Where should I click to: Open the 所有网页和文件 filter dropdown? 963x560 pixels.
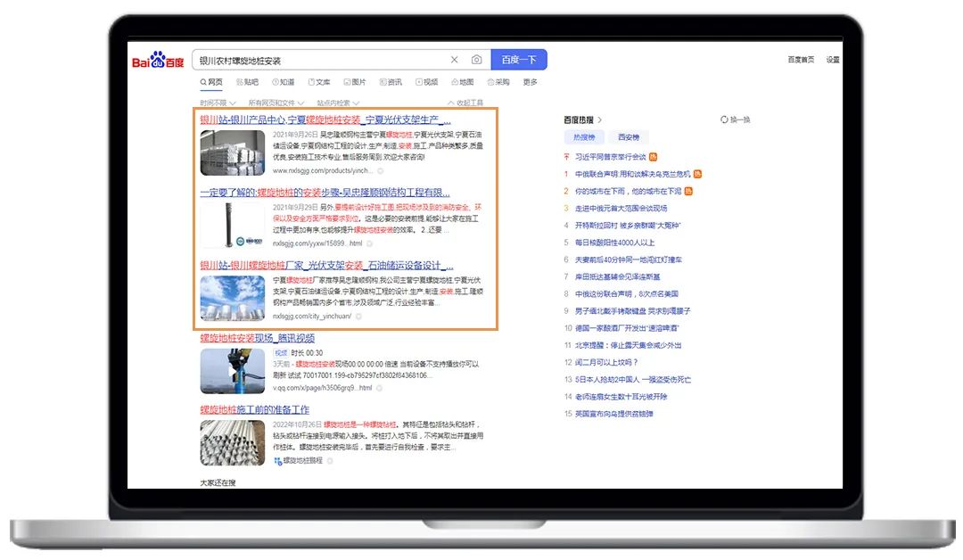click(x=276, y=103)
